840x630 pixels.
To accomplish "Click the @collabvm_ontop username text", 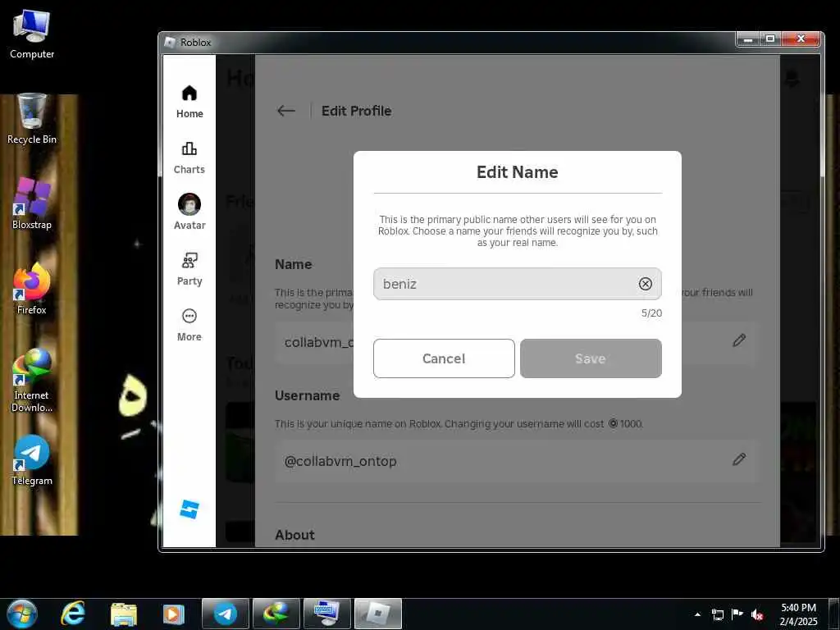I will tap(340, 461).
